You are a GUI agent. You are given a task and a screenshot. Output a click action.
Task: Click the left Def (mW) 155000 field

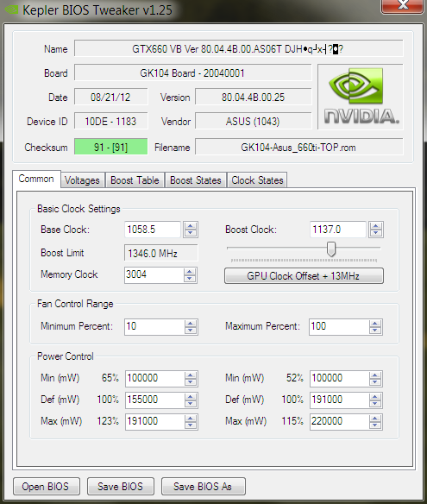tap(154, 400)
